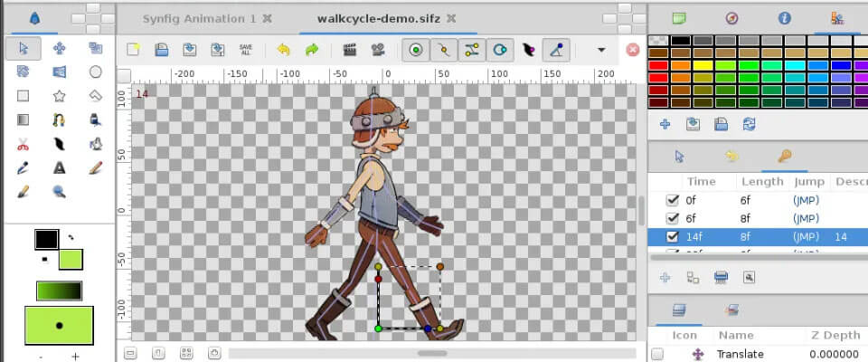
Task: Add a new color to the palette
Action: (665, 124)
